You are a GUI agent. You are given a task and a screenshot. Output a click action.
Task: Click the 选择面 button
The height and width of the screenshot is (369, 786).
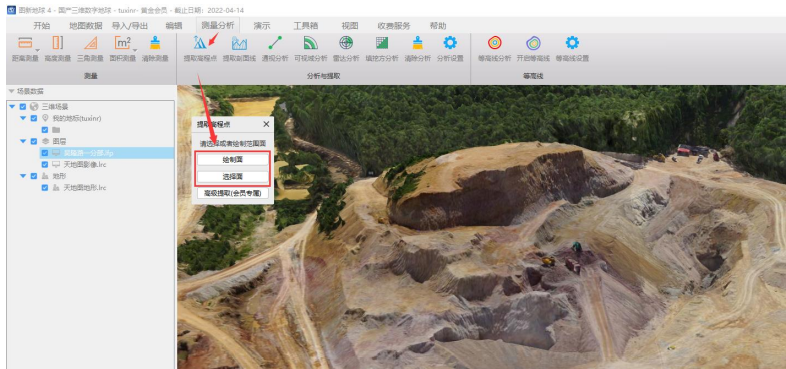(233, 176)
